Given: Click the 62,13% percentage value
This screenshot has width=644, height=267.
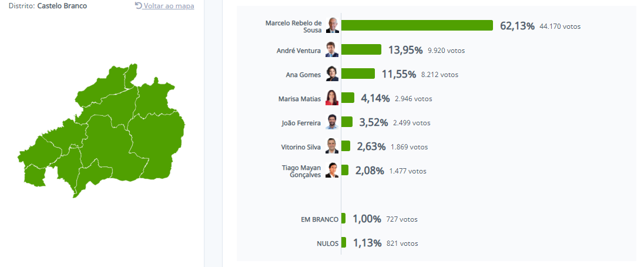Looking at the screenshot, I should tap(517, 26).
